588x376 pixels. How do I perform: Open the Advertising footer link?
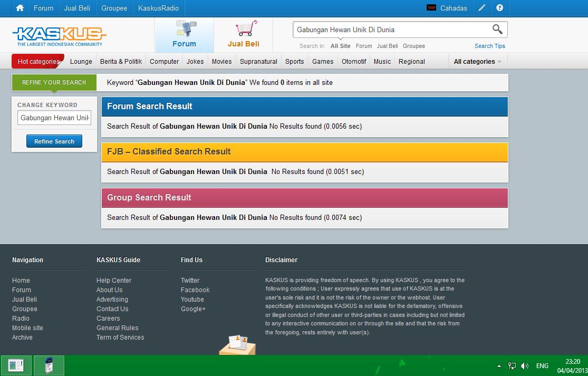click(x=112, y=300)
